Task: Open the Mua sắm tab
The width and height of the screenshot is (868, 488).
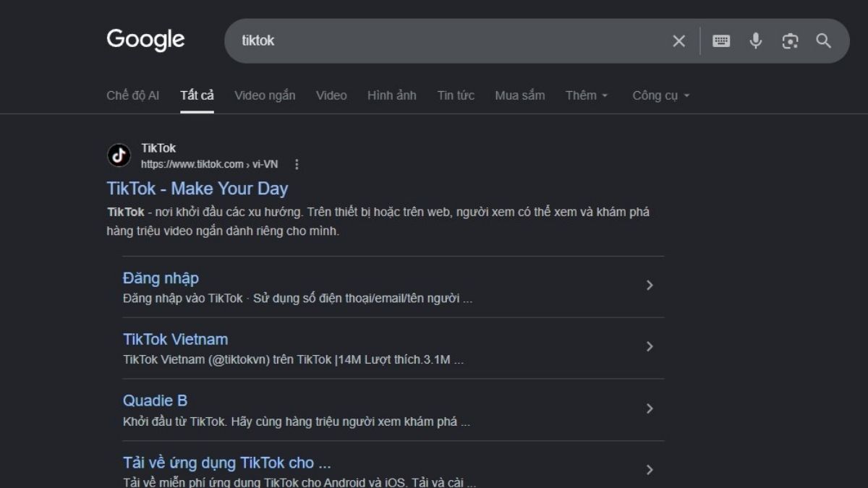Action: 520,95
